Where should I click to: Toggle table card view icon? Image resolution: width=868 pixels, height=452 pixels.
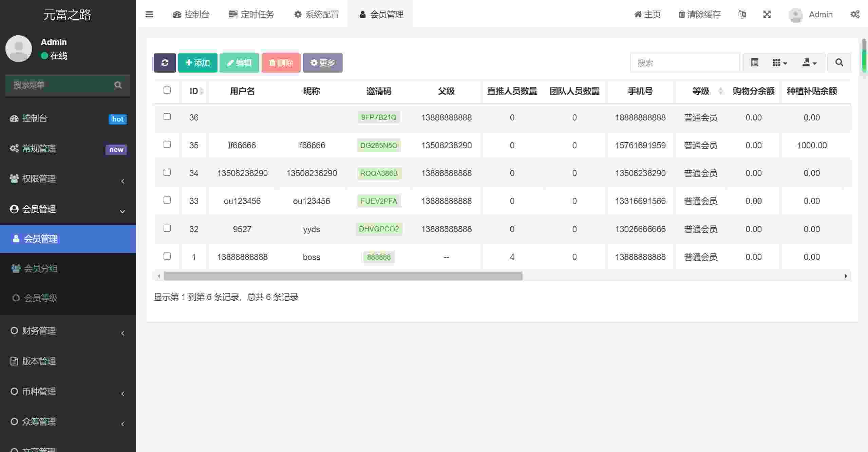[754, 62]
